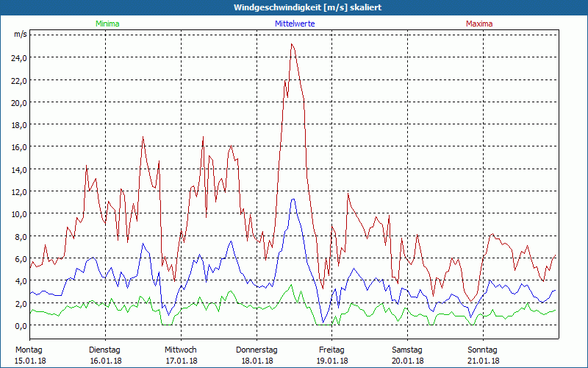588x368 pixels.
Task: Click the date 16.01.18
Action: pos(106,361)
